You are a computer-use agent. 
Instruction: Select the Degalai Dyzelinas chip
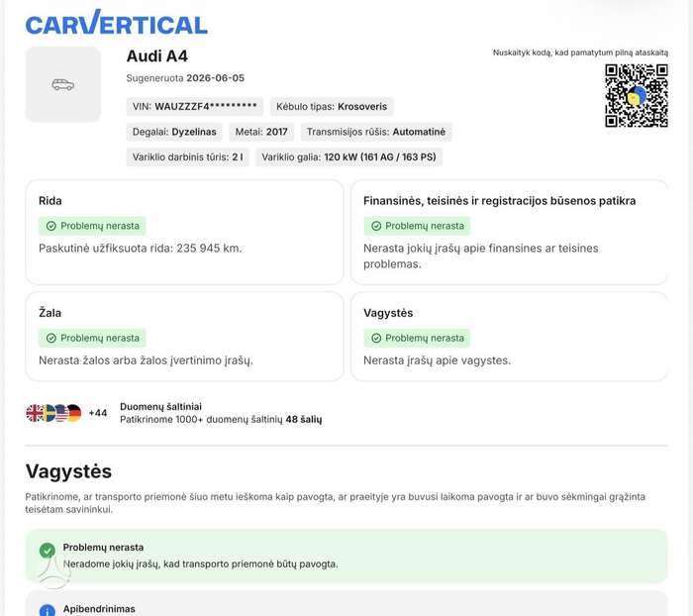click(x=174, y=132)
